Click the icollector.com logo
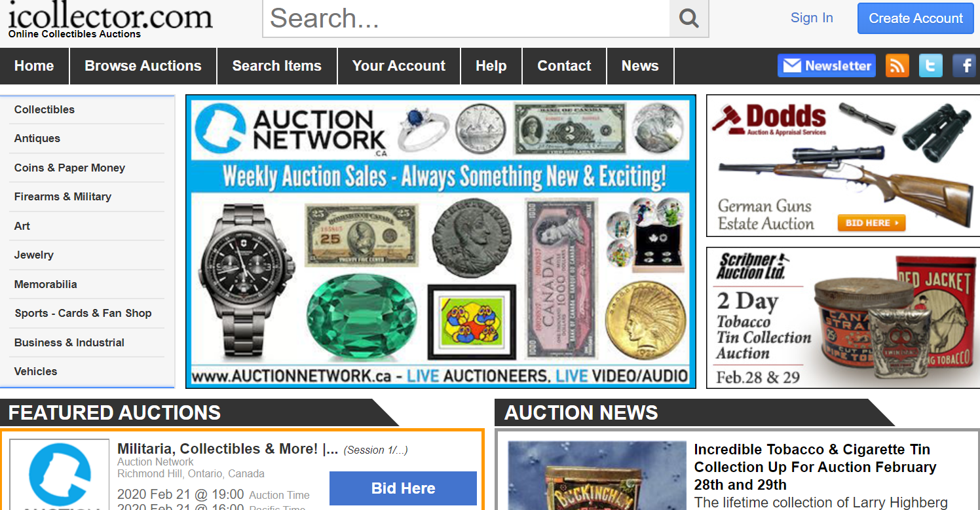980x510 pixels. [x=110, y=20]
